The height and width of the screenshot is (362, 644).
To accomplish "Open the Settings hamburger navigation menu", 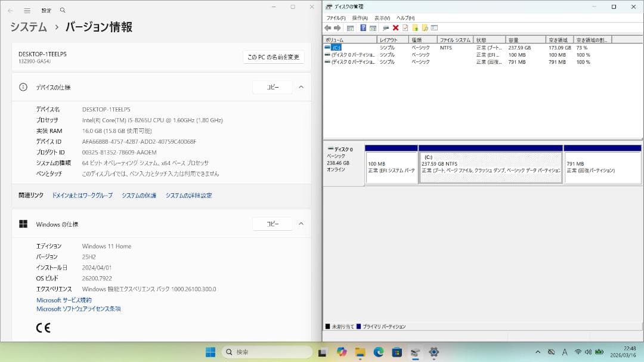I will click(x=27, y=10).
